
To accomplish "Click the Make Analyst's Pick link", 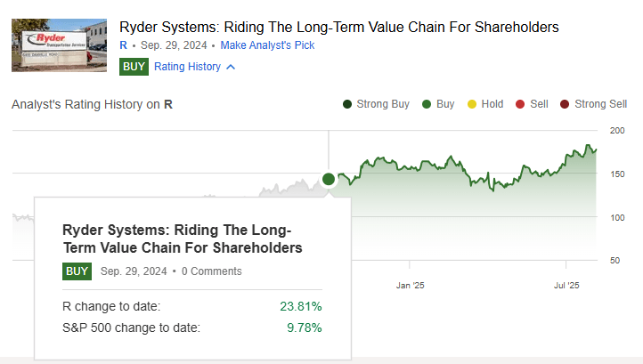I will coord(267,44).
